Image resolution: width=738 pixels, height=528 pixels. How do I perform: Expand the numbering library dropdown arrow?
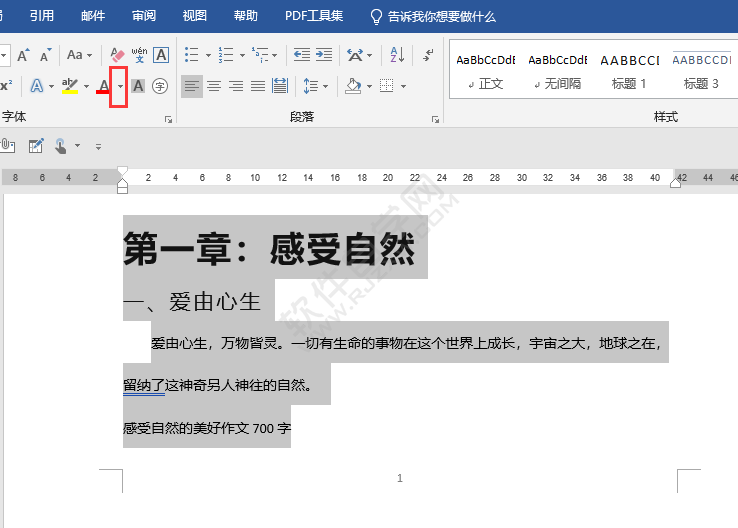[x=242, y=55]
